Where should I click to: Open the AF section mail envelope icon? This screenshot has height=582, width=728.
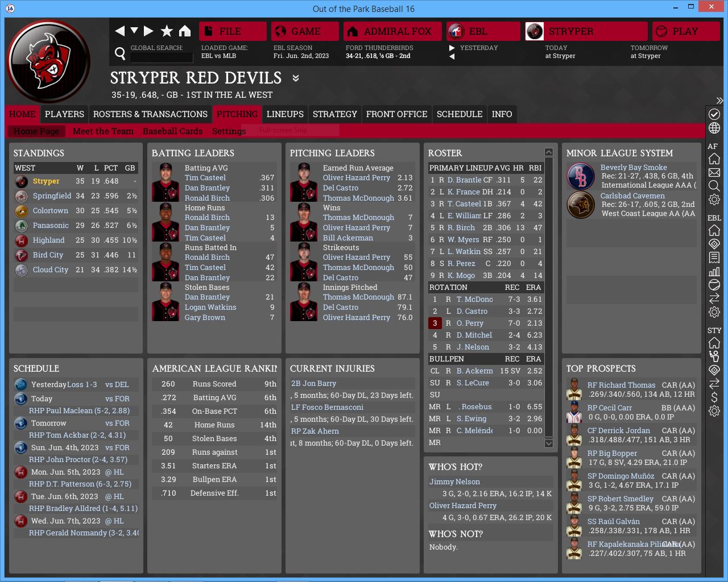(x=714, y=172)
